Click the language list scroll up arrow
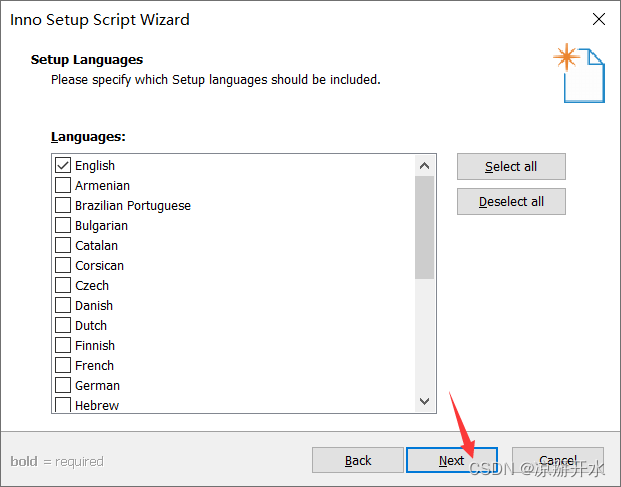The height and width of the screenshot is (487, 621). pyautogui.click(x=425, y=166)
